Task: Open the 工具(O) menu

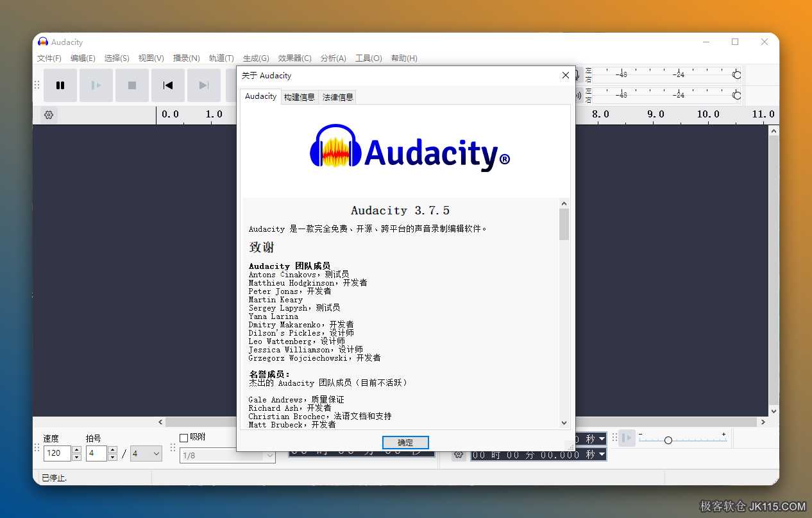Action: tap(369, 58)
